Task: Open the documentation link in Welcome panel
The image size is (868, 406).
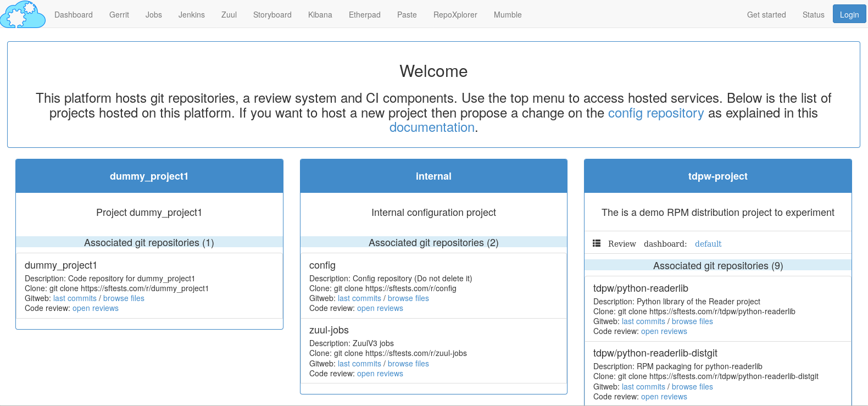Action: click(x=432, y=127)
